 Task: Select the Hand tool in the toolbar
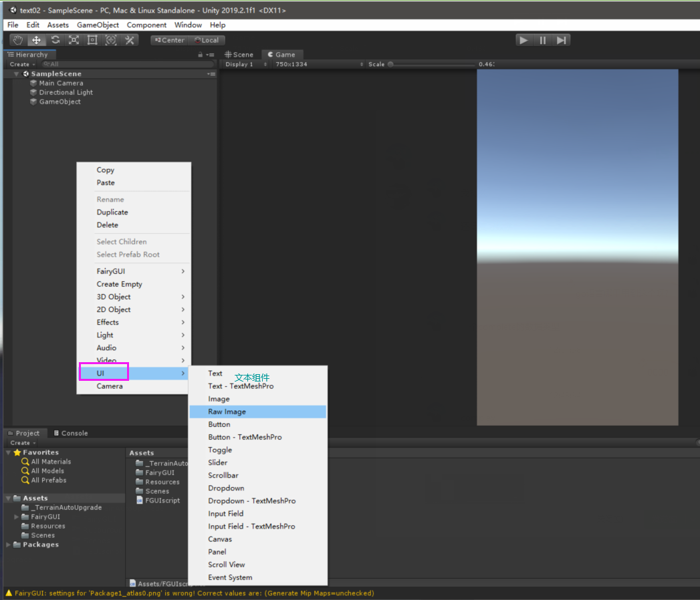[17, 39]
